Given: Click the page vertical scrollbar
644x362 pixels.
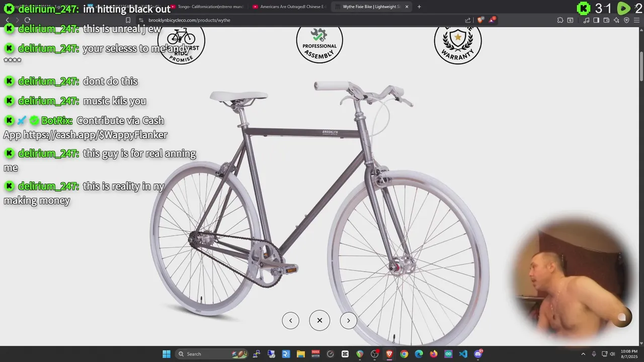Looking at the screenshot, I should pyautogui.click(x=641, y=65).
